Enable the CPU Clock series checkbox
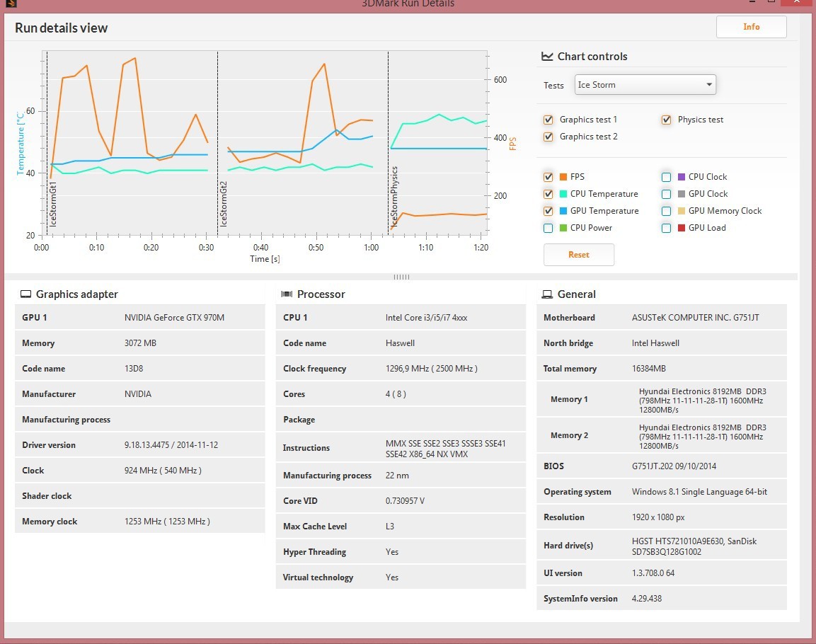Screen dimensions: 816x644 tap(666, 177)
